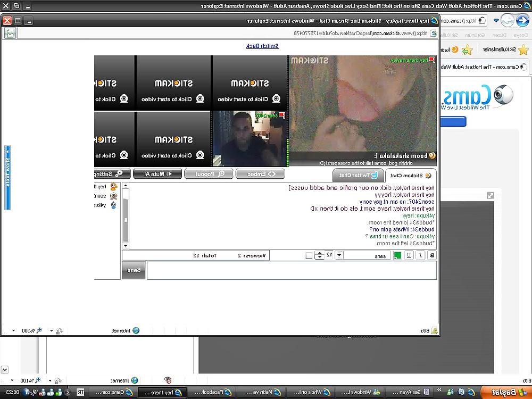This screenshot has width=532, height=399.
Task: Open the Embed button
Action: click(260, 174)
